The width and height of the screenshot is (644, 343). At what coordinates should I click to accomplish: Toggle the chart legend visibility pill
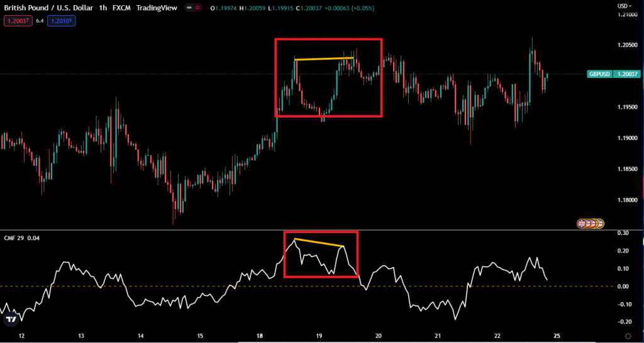[194, 8]
